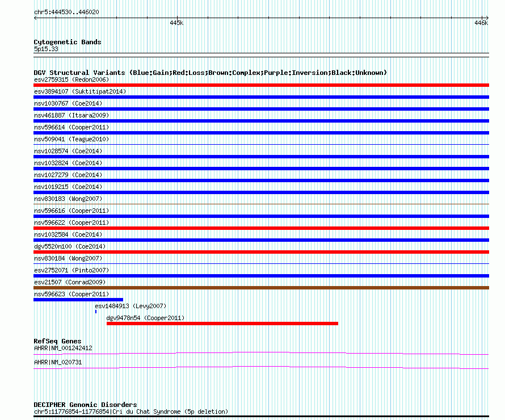Open nsv830183 (Wong2007) label
Viewport: 505px width, 420px height.
point(68,199)
